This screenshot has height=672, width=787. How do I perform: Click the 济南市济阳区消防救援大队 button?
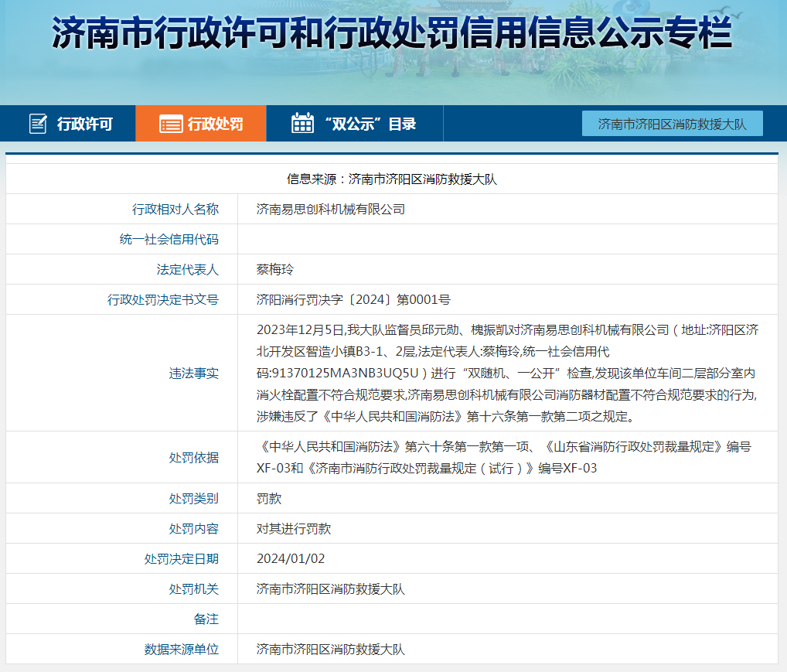[672, 124]
